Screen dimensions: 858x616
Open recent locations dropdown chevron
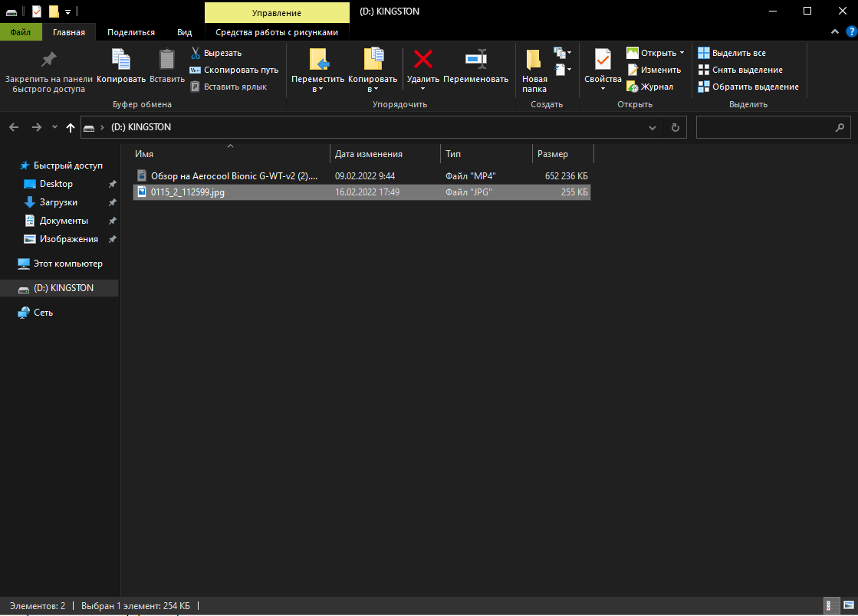click(54, 127)
